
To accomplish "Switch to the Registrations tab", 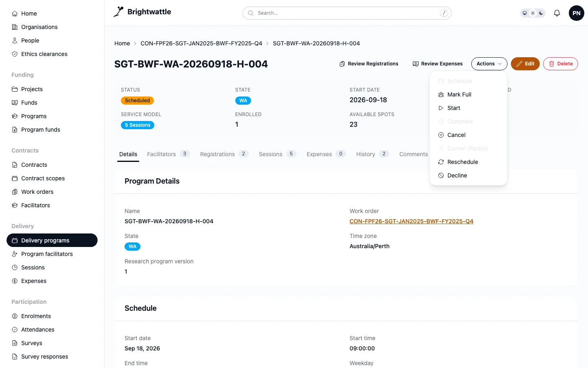I will coord(224,154).
